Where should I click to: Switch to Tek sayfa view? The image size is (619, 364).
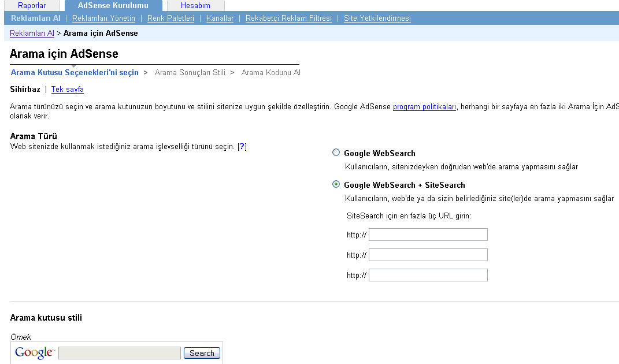(x=68, y=89)
